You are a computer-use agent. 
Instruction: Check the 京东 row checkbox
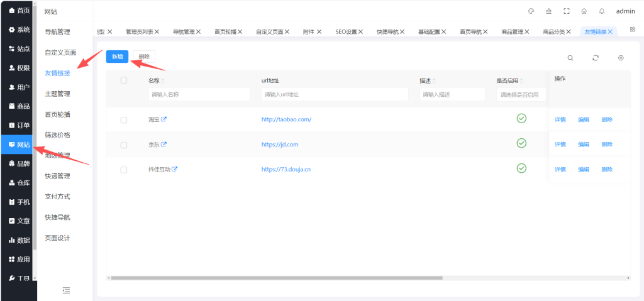point(124,145)
